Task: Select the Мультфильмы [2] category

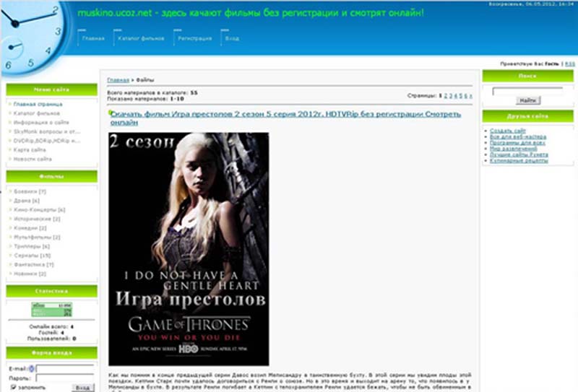Action: click(37, 238)
